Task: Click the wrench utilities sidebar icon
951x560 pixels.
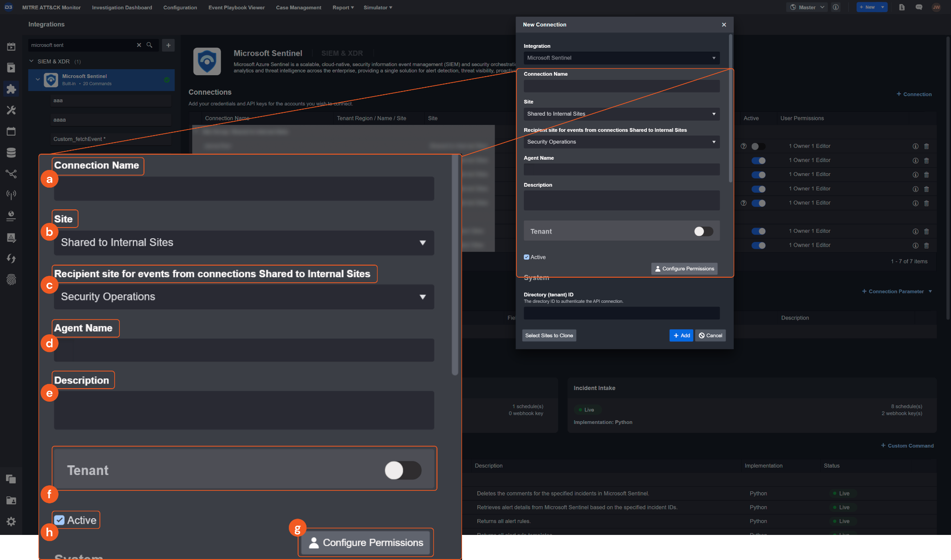Action: pyautogui.click(x=11, y=110)
